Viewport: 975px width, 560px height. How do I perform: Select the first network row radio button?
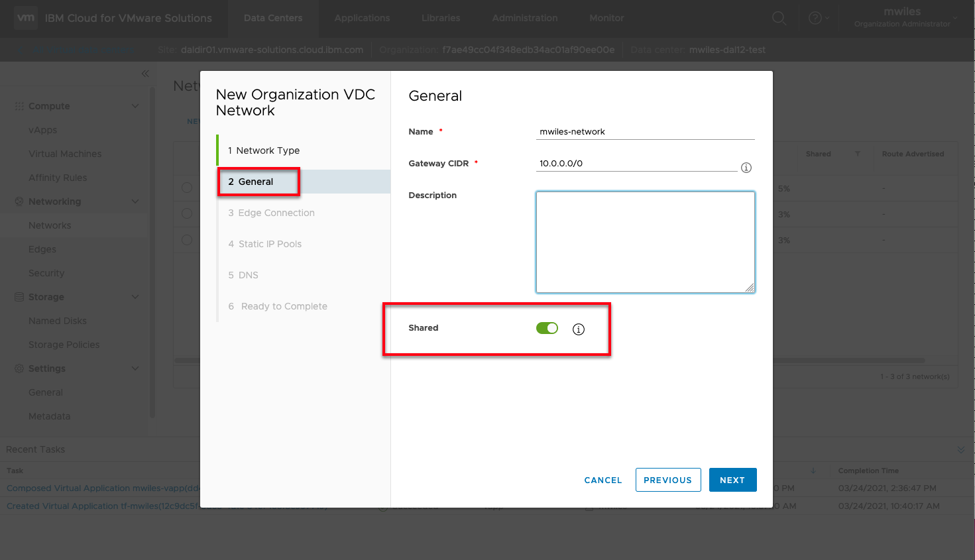pos(187,188)
